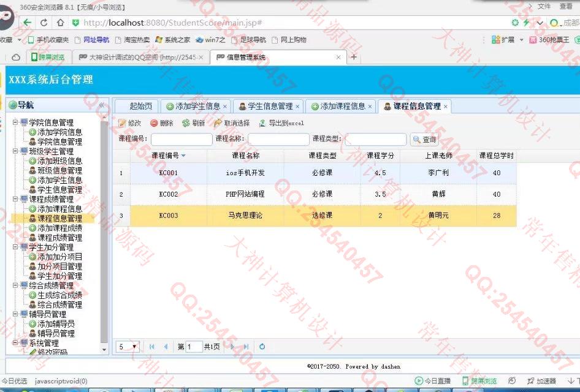Close the 添加课程信息 tab
The height and width of the screenshot is (392, 580).
tap(370, 107)
